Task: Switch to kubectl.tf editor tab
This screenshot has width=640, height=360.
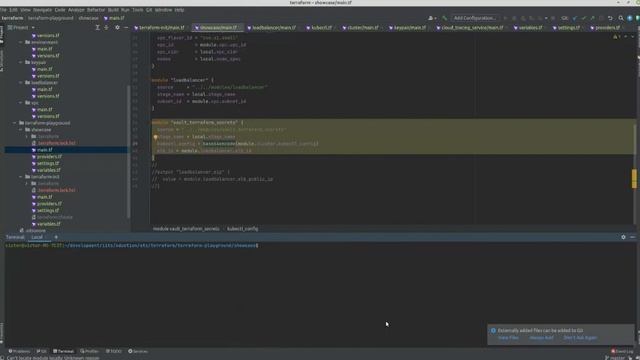Action: coord(319,28)
